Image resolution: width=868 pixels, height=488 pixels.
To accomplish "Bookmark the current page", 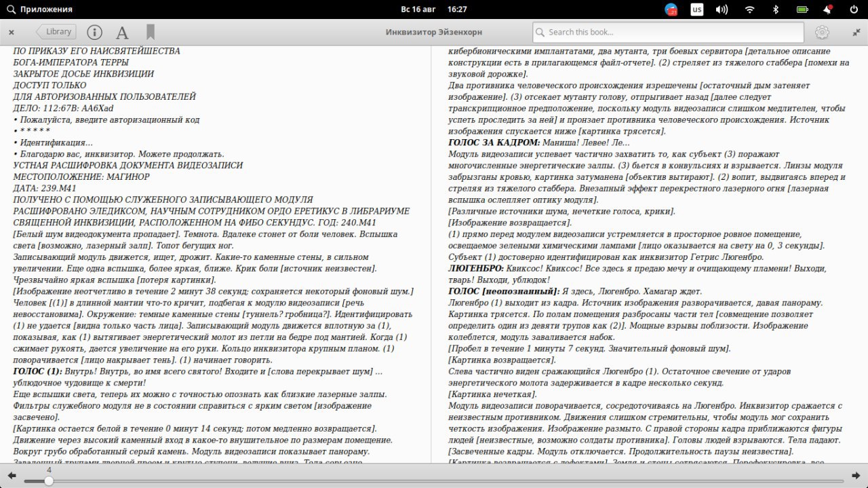I will pos(151,32).
